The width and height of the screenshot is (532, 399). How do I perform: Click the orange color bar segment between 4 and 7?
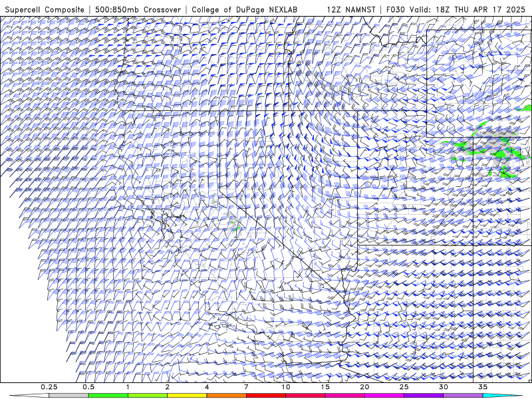coord(226,396)
